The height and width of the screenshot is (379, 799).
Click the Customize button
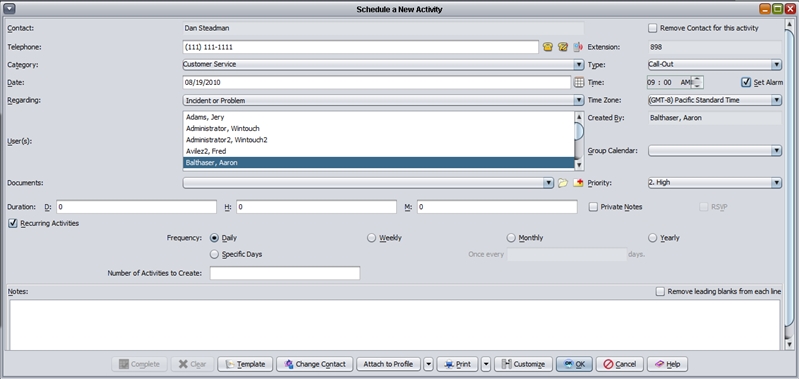(x=523, y=364)
